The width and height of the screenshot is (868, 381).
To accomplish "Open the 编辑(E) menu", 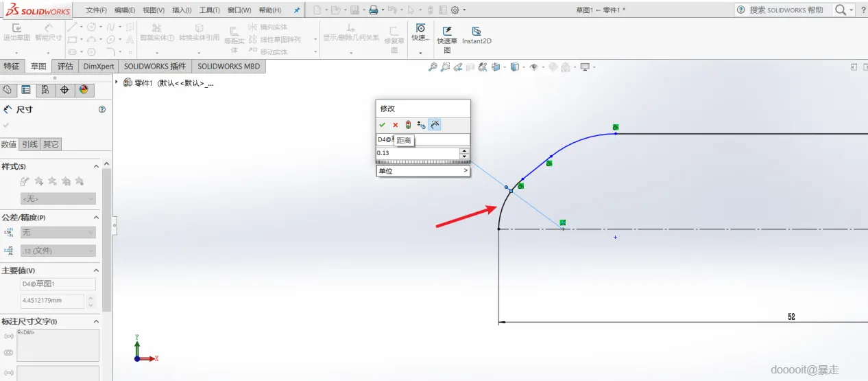I will (x=125, y=10).
